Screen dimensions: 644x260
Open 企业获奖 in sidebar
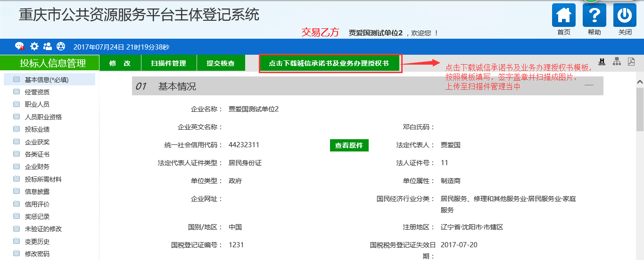tap(37, 142)
